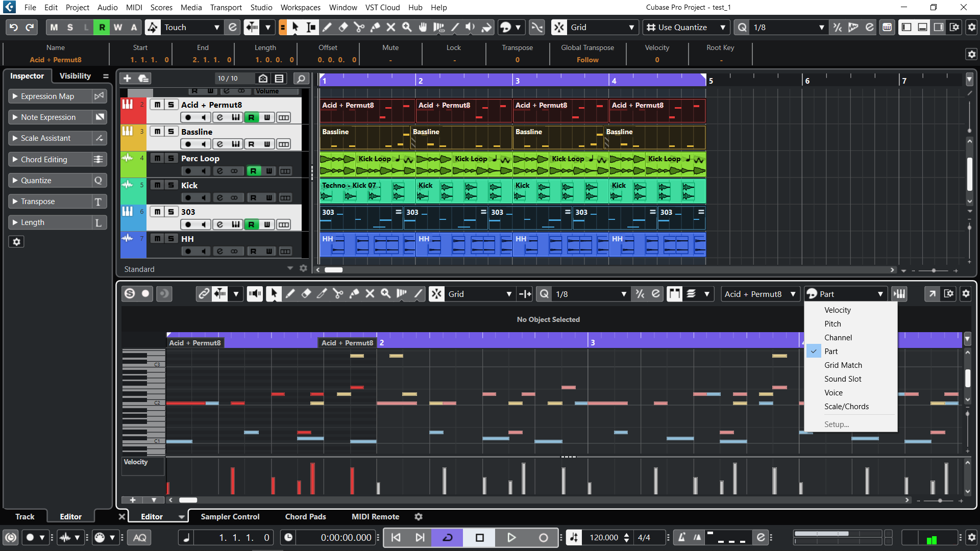The image size is (980, 551).
Task: Open the Grid snap type dropdown
Action: 602,28
